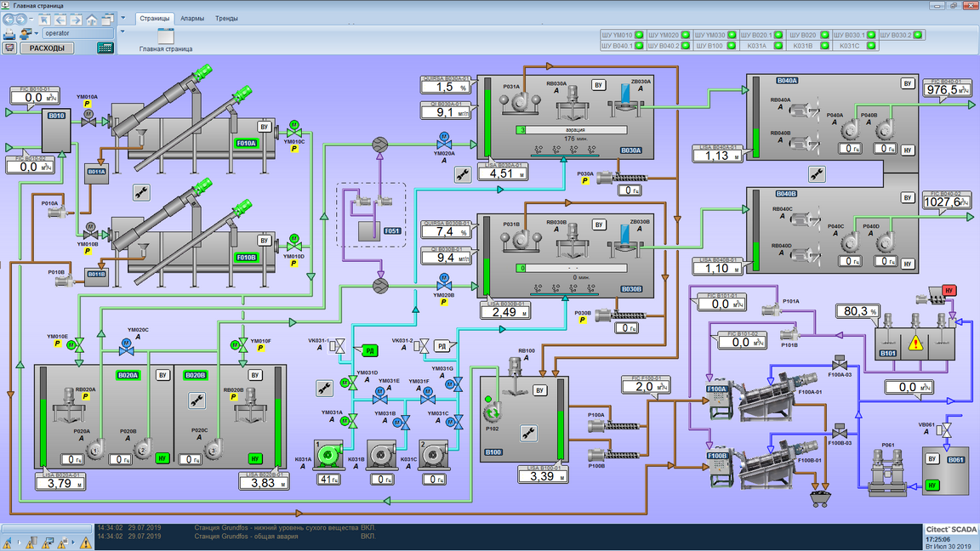Switch to the Алармы tab
The image size is (980, 551).
pos(192,18)
